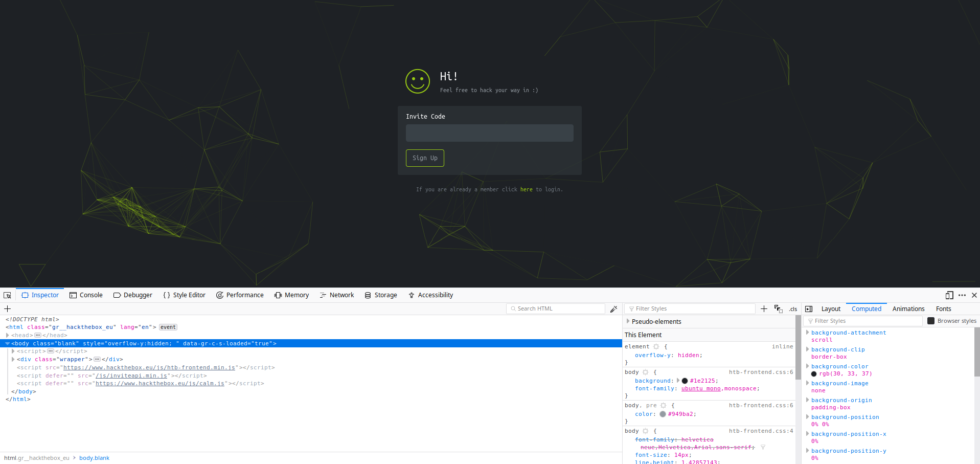This screenshot has width=980, height=464.
Task: Add a new CSS rule
Action: point(764,308)
